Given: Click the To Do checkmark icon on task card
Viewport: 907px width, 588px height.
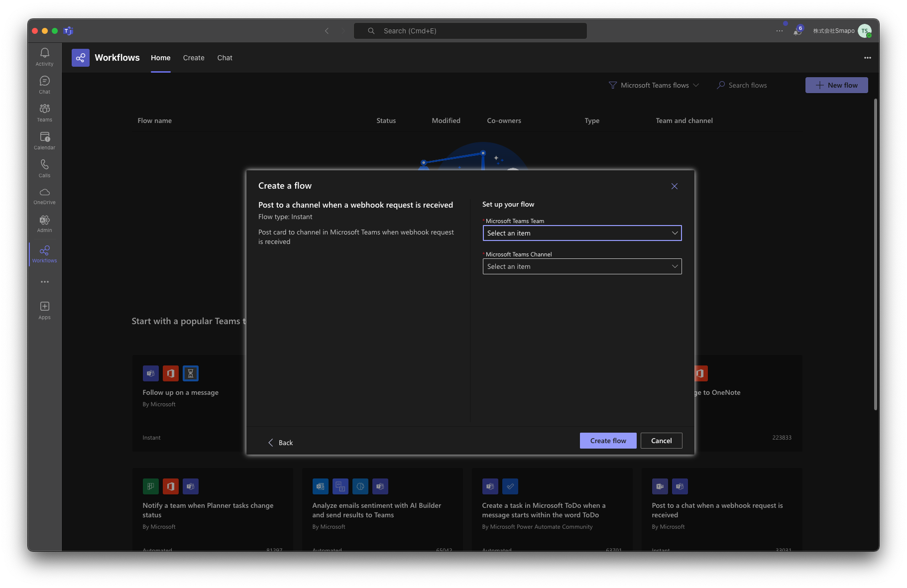Looking at the screenshot, I should coord(510,486).
